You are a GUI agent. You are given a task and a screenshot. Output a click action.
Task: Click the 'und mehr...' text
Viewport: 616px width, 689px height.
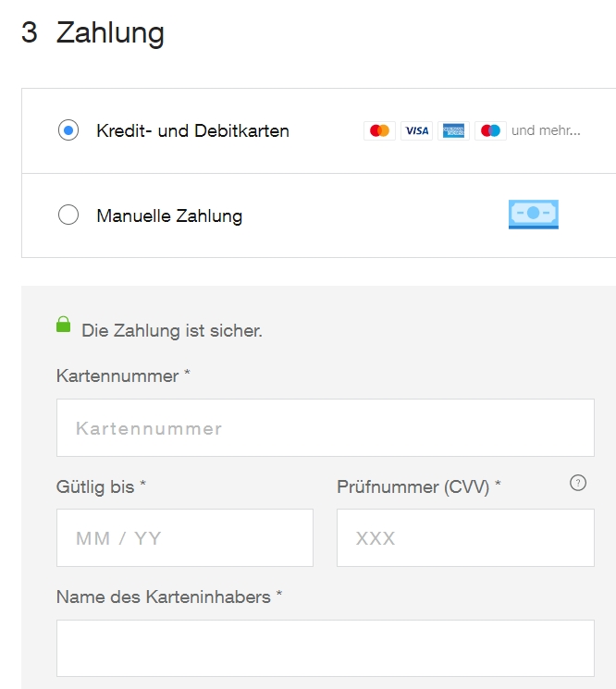point(546,130)
